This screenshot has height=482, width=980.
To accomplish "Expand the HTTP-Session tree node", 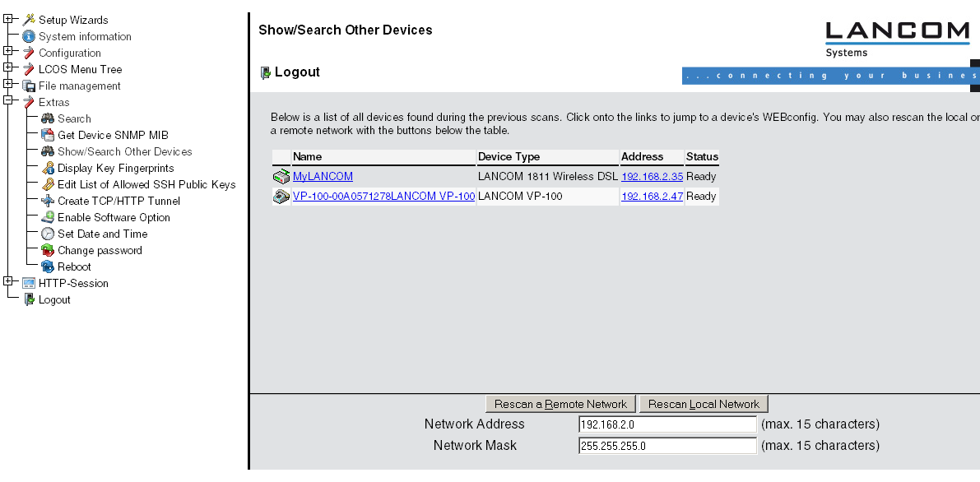I will pyautogui.click(x=8, y=282).
